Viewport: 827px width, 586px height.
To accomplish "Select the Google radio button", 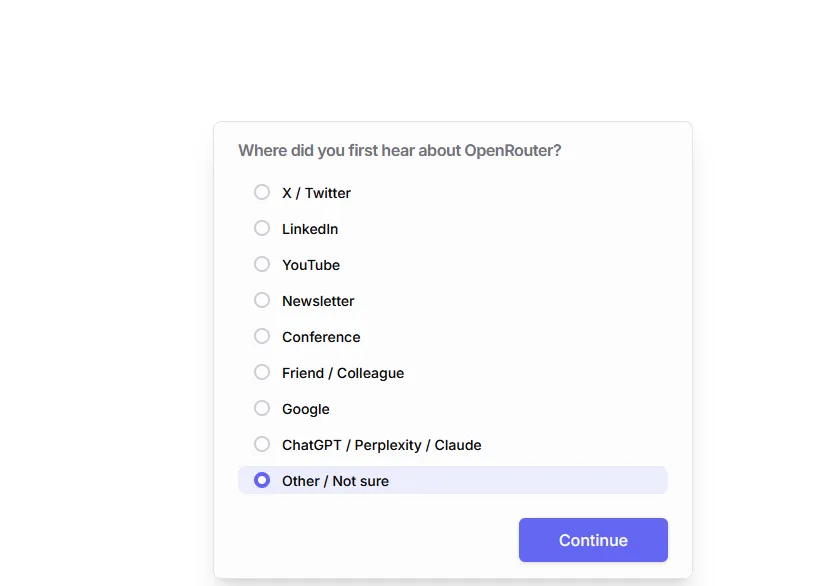I will click(x=262, y=408).
